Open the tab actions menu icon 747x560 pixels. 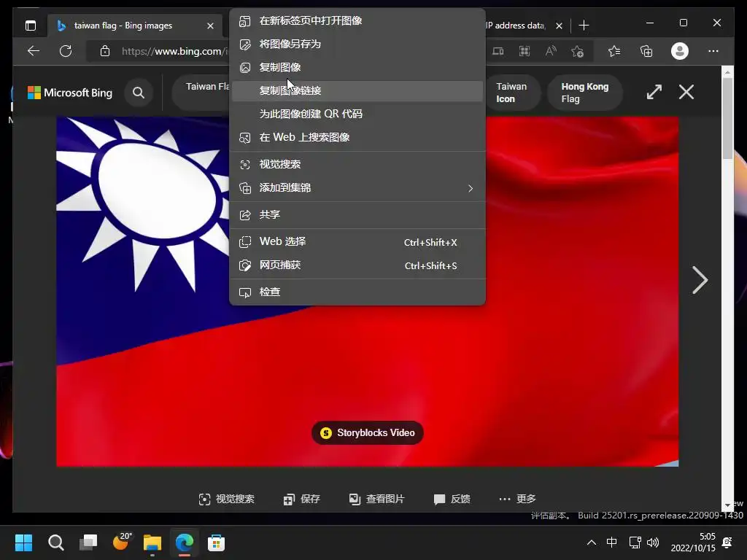(x=31, y=26)
